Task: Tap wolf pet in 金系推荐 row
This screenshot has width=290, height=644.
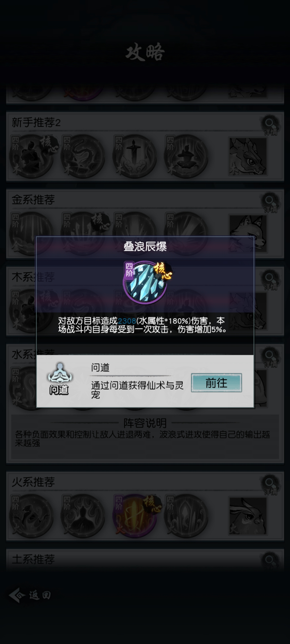Action: [248, 234]
